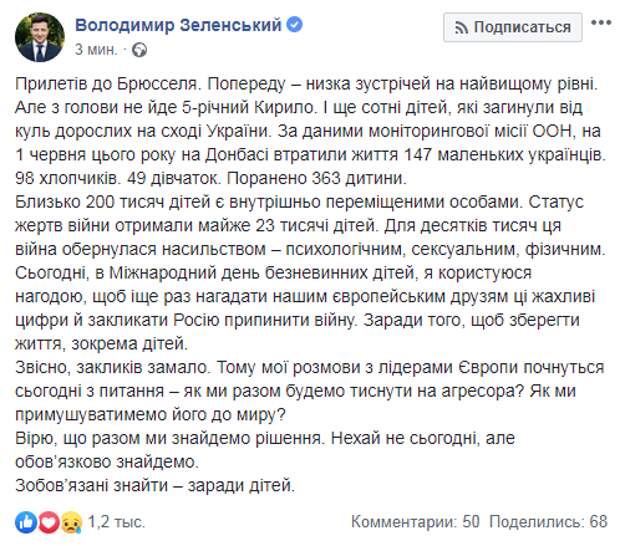Click the Володимир Зеленський name link

point(178,25)
